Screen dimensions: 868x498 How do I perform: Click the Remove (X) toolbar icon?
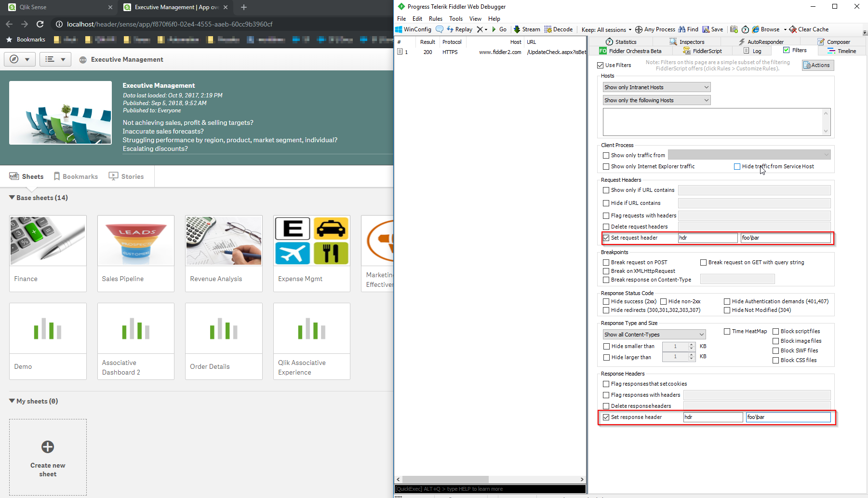pos(480,29)
